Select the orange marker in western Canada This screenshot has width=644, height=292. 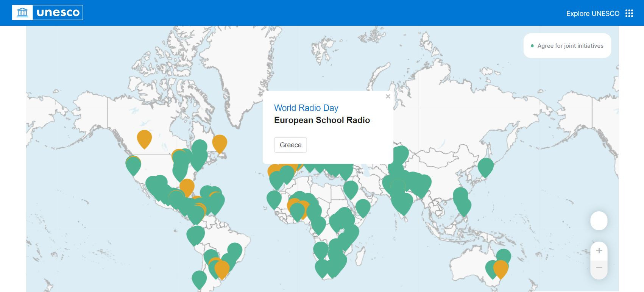144,137
